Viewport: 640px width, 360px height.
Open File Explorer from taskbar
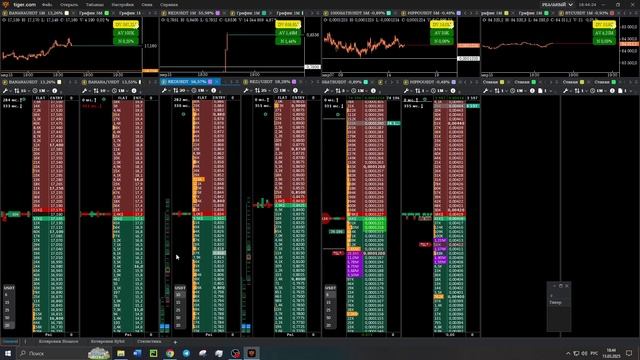tap(121, 353)
